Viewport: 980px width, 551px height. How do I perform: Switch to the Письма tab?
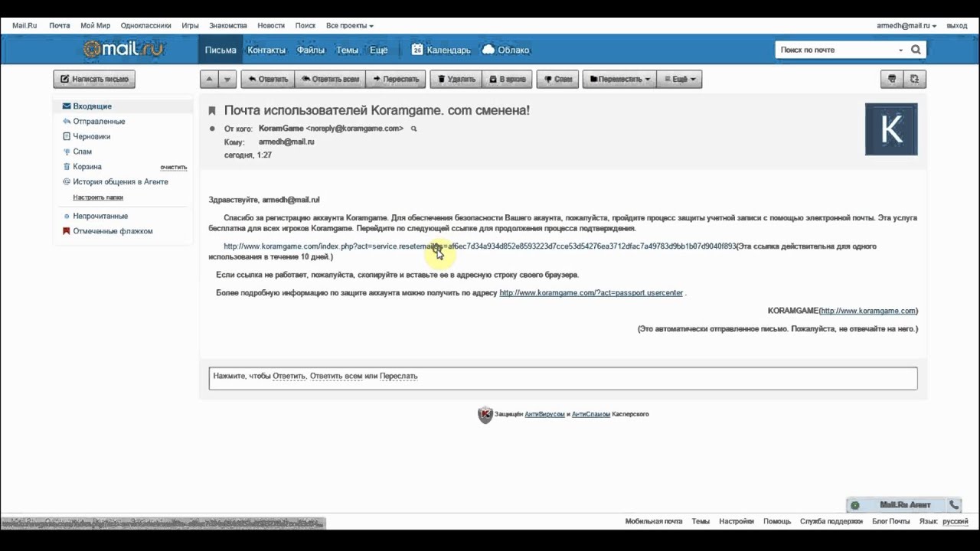220,50
